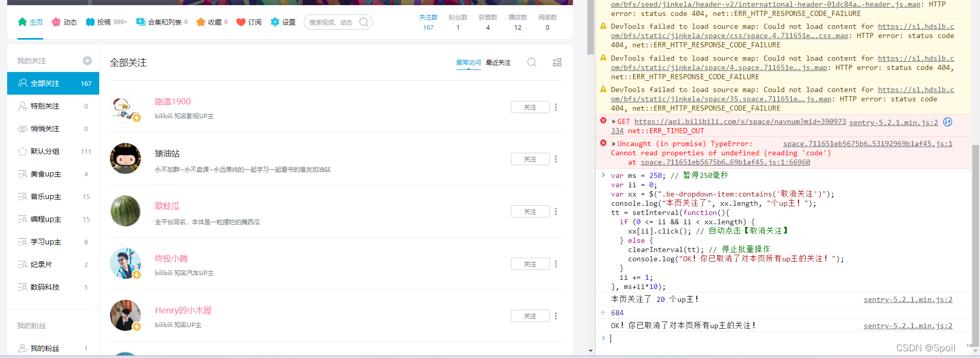Image resolution: width=980 pixels, height=358 pixels.
Task: Open Henry的小木屋's avatar
Action: click(x=125, y=315)
